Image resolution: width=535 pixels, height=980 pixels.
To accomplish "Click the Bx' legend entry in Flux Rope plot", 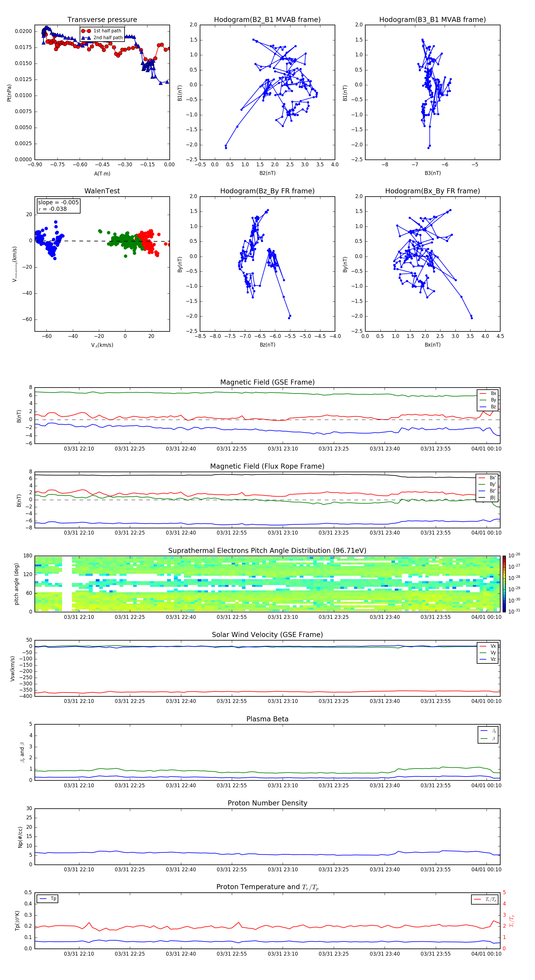I will (487, 478).
